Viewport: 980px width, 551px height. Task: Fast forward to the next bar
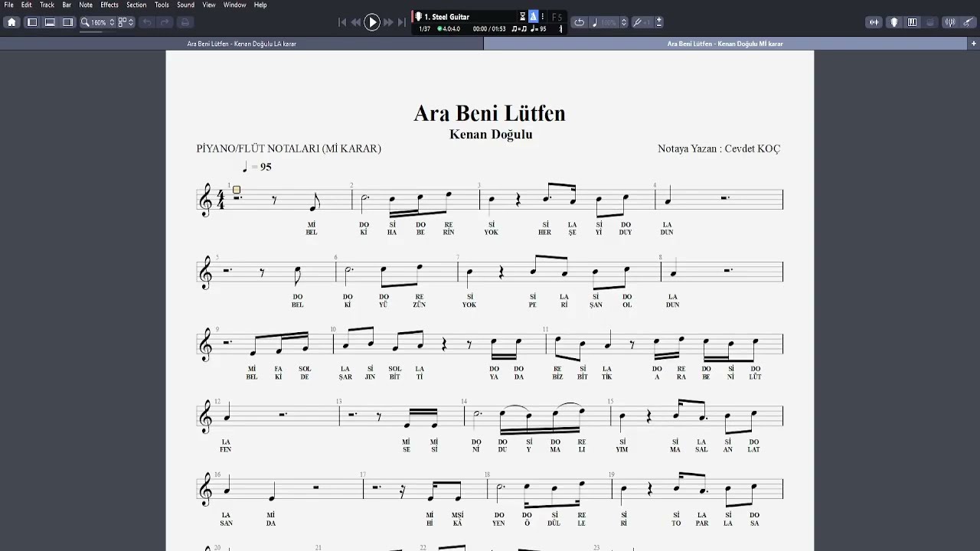coord(388,22)
